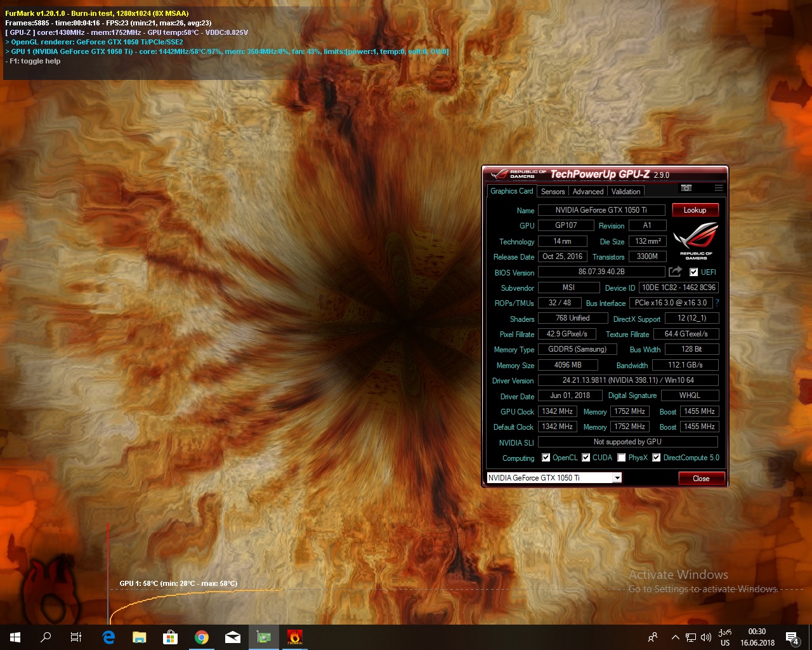Open the GPU-Z hamburger menu
The height and width of the screenshot is (650, 812).
pyautogui.click(x=719, y=188)
